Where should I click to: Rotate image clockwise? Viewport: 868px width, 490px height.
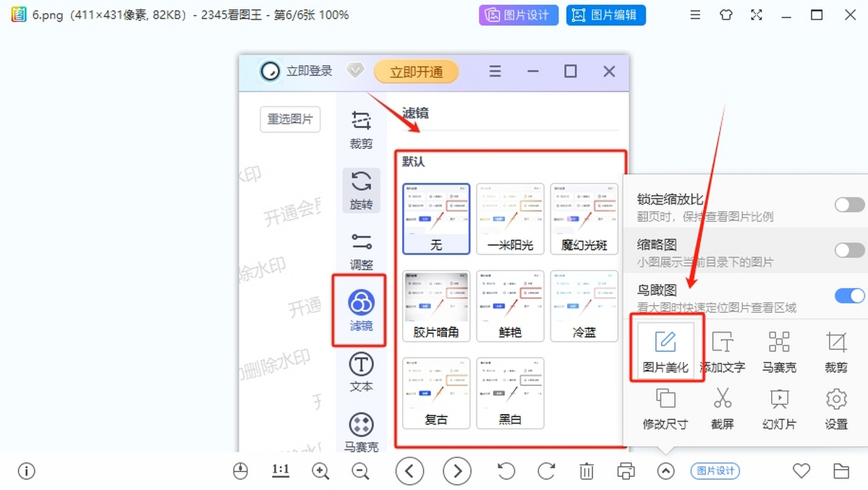pos(547,471)
